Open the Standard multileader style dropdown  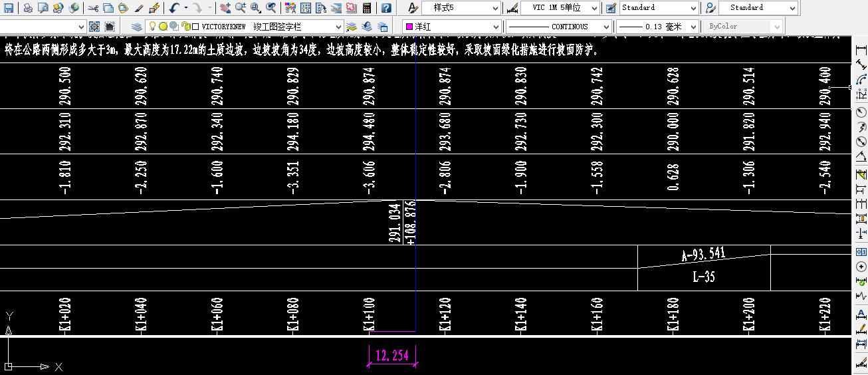[758, 8]
